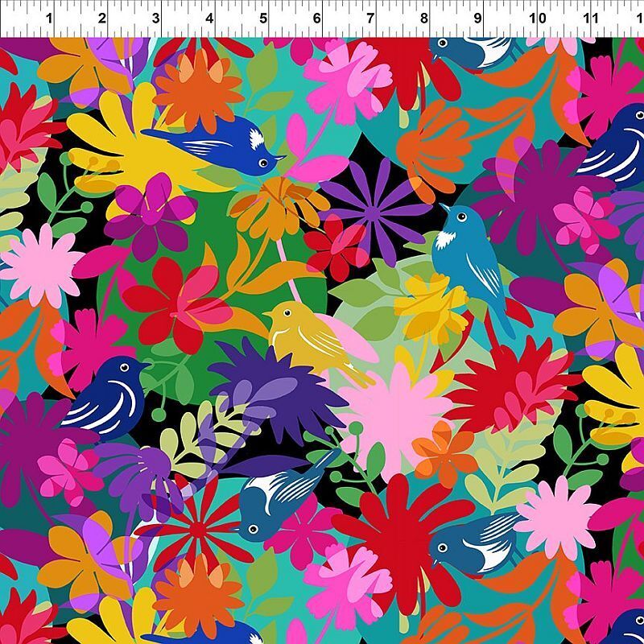Select the navy bird at left edge
The image size is (644, 644).
(109, 396)
